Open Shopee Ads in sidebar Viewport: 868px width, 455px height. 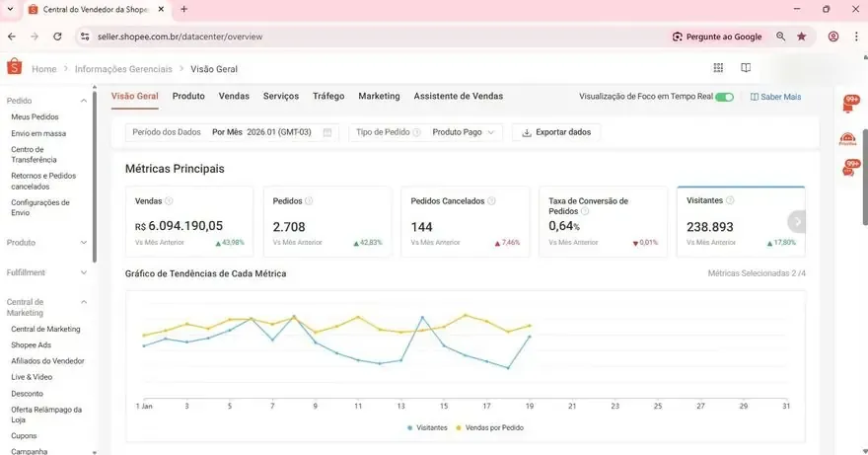[x=31, y=344]
